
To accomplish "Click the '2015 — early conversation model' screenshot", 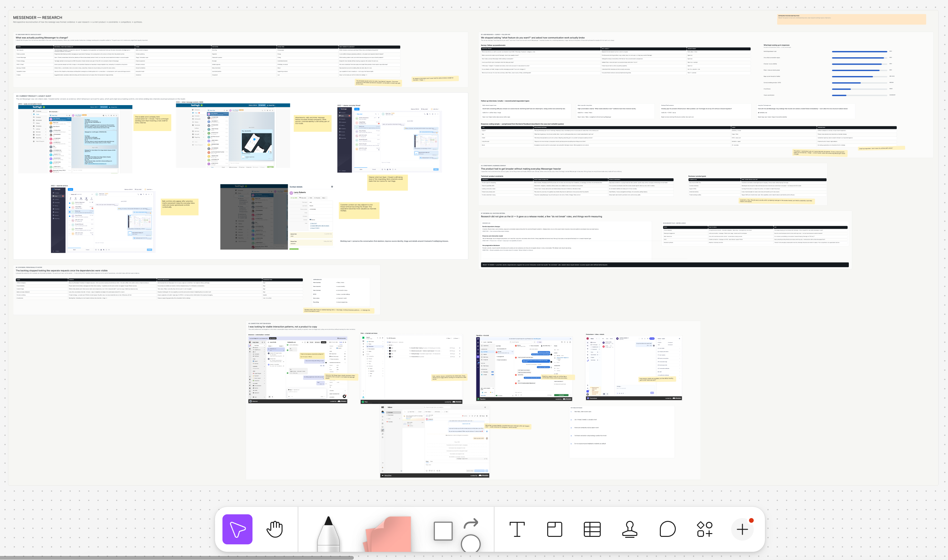I will pos(75,139).
